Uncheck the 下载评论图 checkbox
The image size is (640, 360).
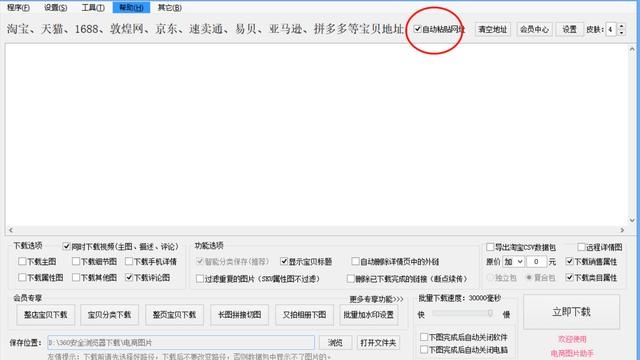[x=129, y=278]
